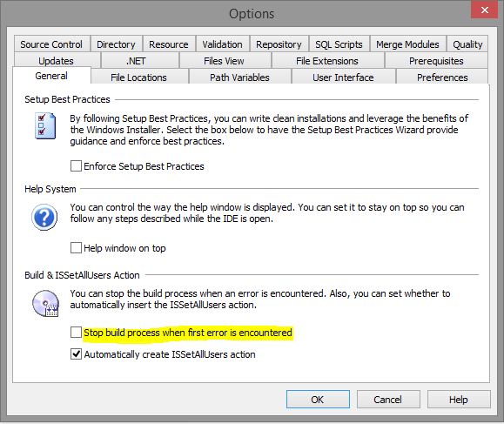
Task: Open the .NET tab
Action: pos(136,61)
